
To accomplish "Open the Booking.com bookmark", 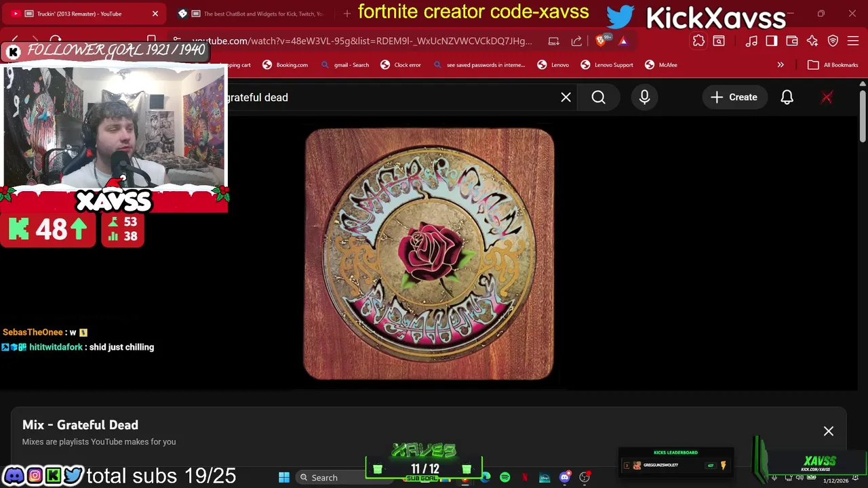I will click(x=285, y=65).
